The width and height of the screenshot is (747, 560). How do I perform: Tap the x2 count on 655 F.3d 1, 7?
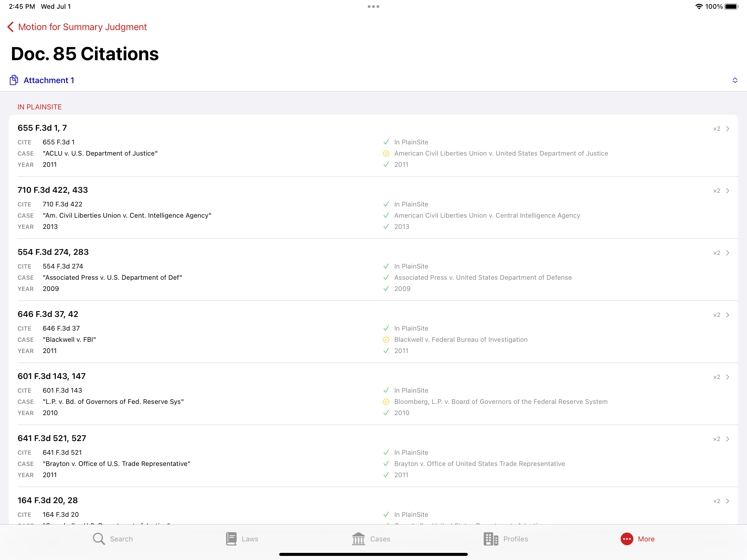coord(717,129)
